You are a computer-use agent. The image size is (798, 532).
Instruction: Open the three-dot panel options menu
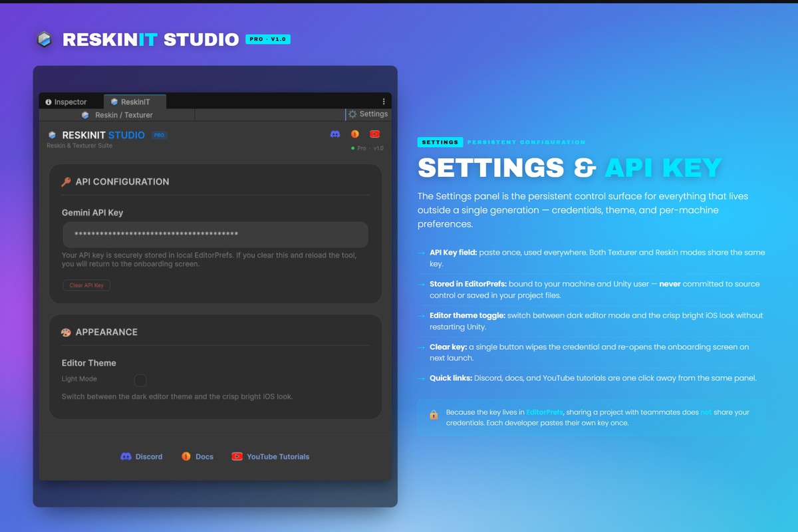pyautogui.click(x=384, y=102)
